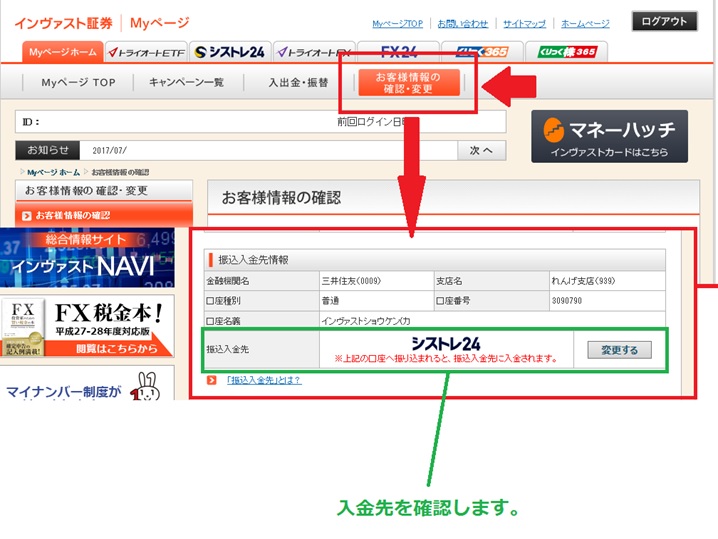The height and width of the screenshot is (539, 718).
Task: Click the お知らせ label
Action: [x=48, y=150]
